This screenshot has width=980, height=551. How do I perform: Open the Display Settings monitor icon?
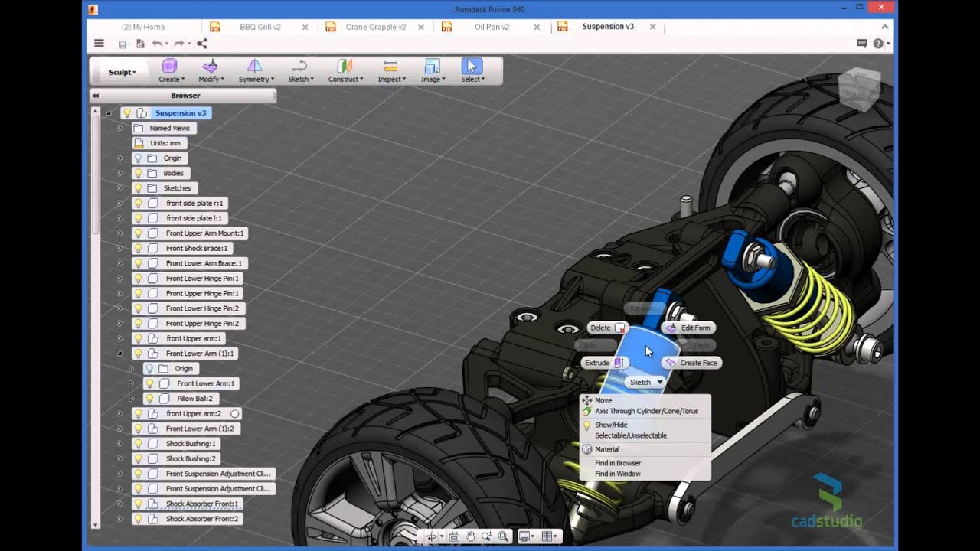click(524, 536)
